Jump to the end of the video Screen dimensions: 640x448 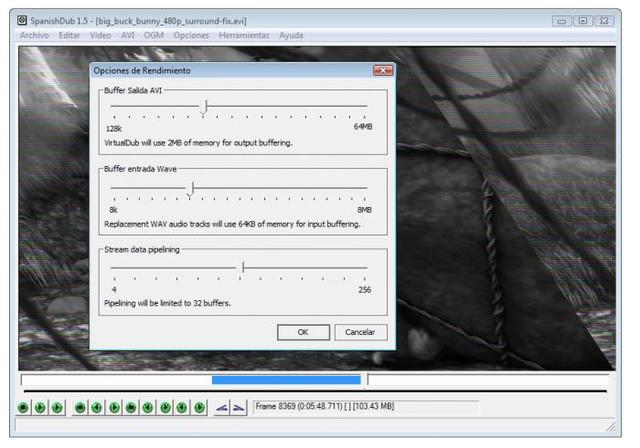[x=131, y=407]
